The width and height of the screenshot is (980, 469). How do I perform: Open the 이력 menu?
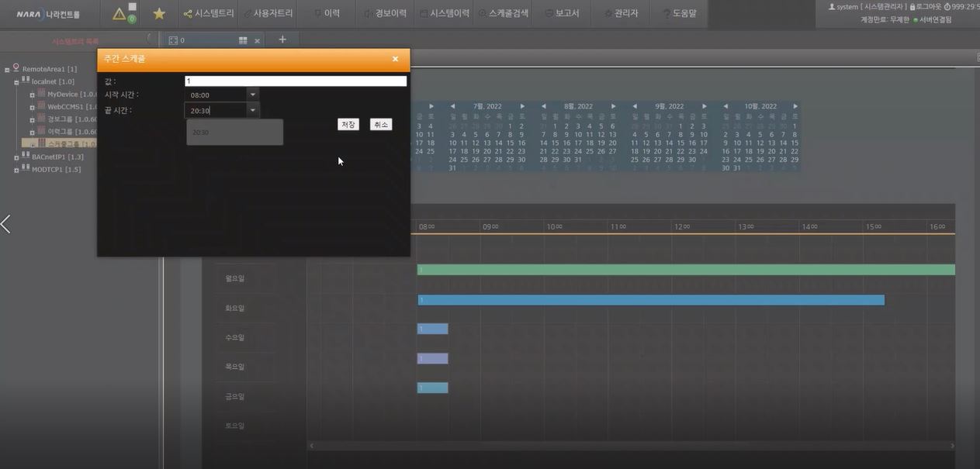(x=327, y=13)
